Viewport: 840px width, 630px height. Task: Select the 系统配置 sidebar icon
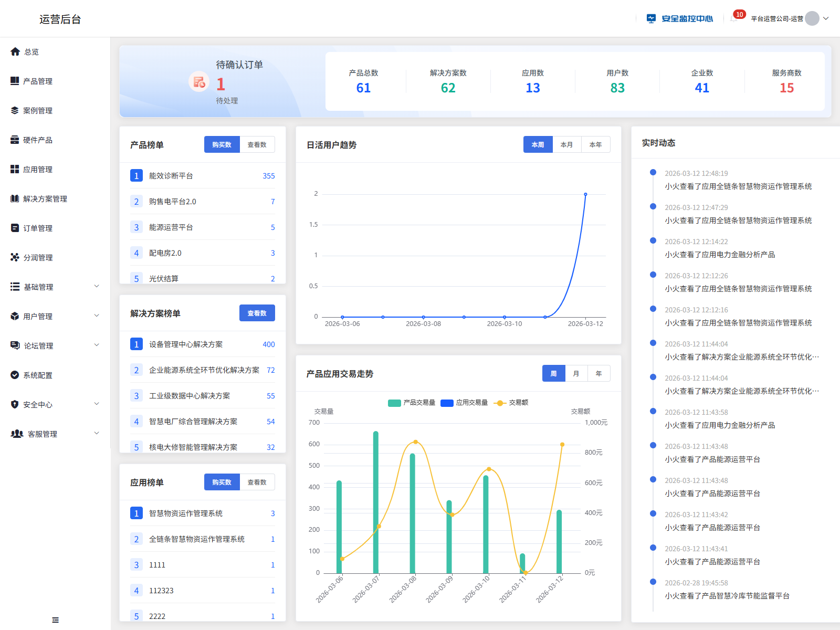coord(15,375)
